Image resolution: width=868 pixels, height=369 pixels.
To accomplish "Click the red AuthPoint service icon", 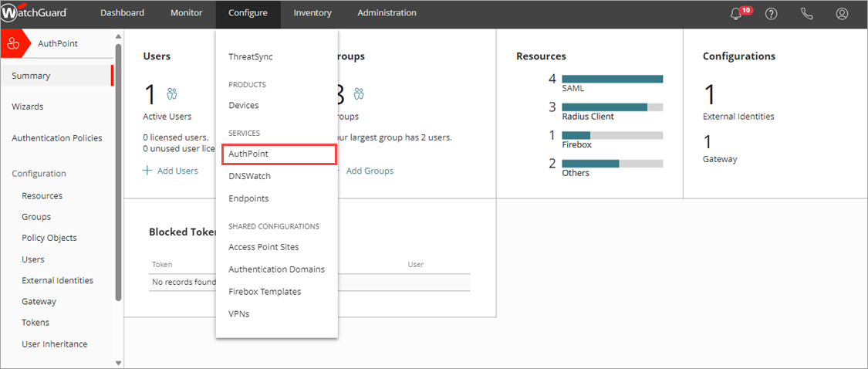I will coord(13,44).
